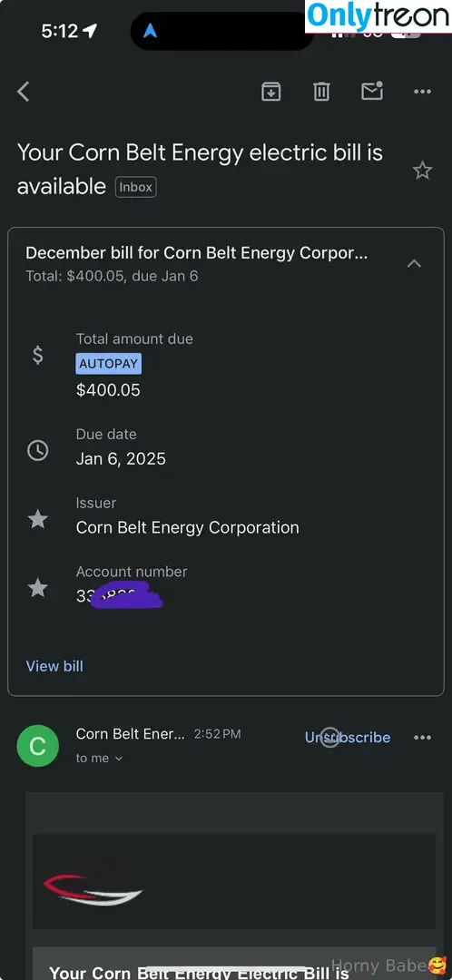The width and height of the screenshot is (452, 980).
Task: Open the View bill link
Action: pos(54,666)
